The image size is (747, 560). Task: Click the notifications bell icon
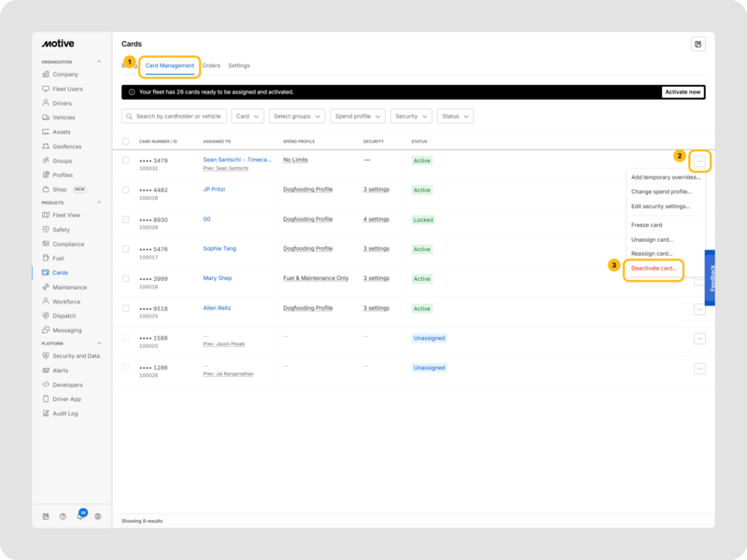click(80, 516)
